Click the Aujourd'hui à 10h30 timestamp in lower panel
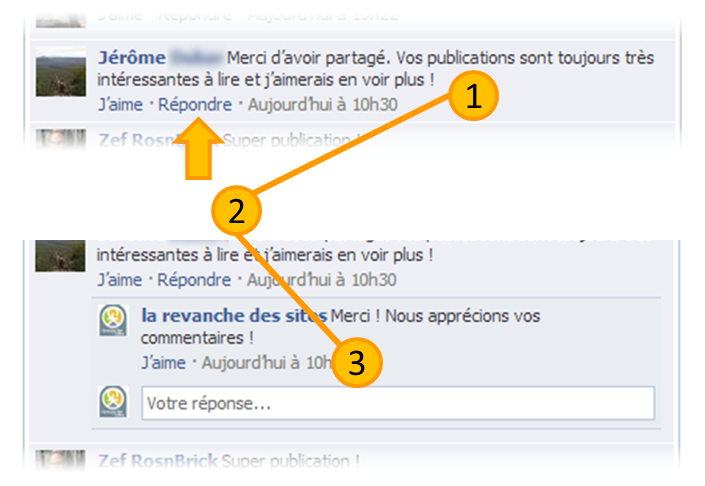Screen dimensions: 705x486 point(321,280)
